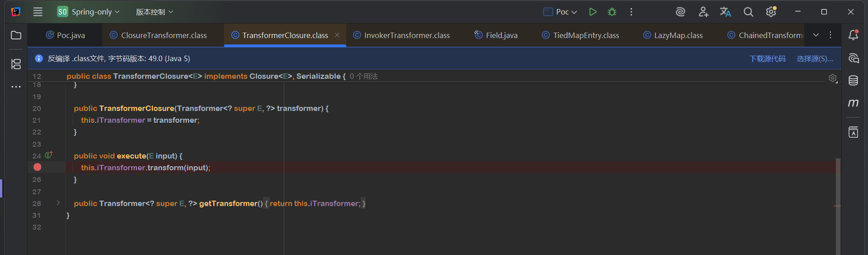Open the Spring-only project dropdown

click(x=89, y=12)
